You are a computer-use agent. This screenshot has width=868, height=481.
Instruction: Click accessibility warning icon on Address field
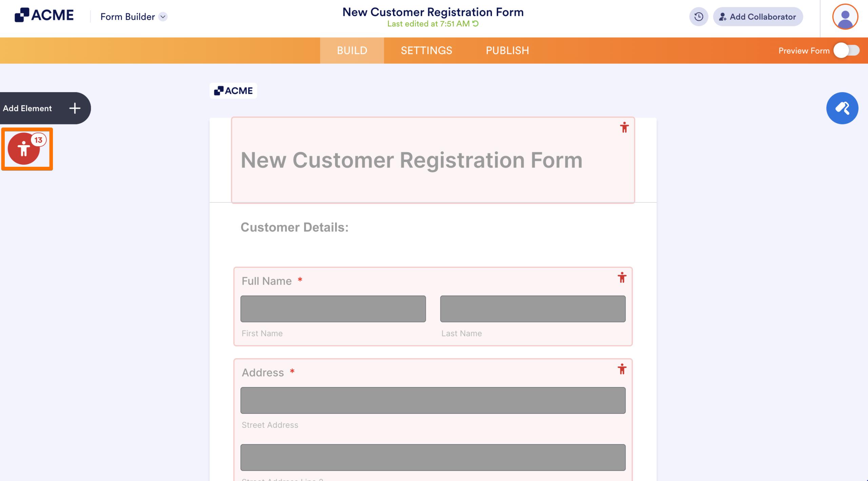tap(622, 369)
